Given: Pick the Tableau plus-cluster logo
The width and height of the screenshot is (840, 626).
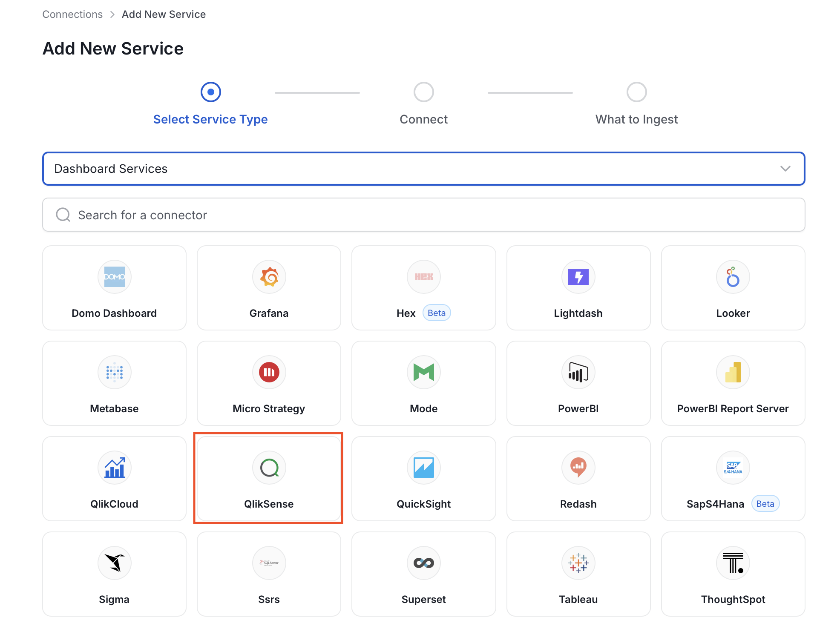Looking at the screenshot, I should pos(578,563).
